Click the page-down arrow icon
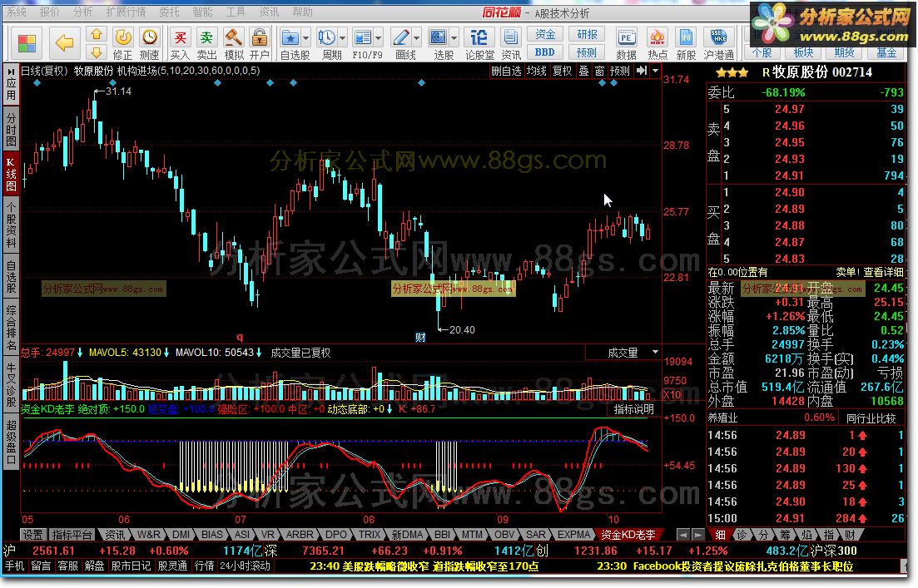Image resolution: width=918 pixels, height=588 pixels. (x=97, y=52)
